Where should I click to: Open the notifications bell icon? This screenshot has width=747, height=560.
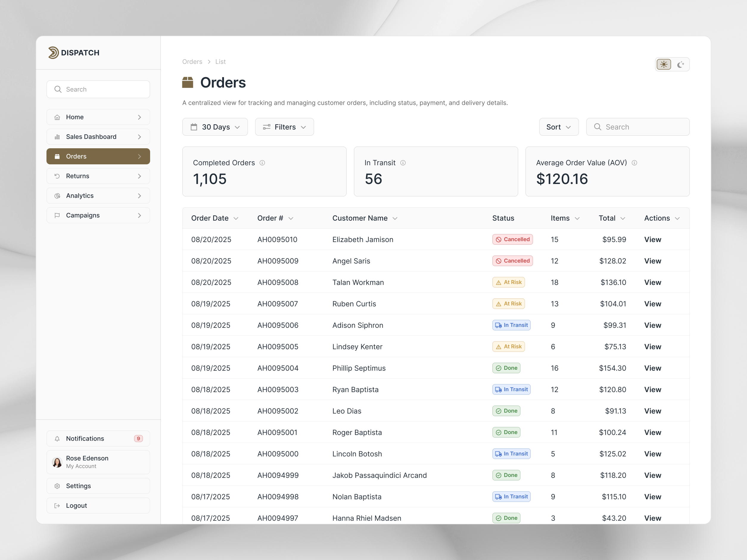point(57,439)
